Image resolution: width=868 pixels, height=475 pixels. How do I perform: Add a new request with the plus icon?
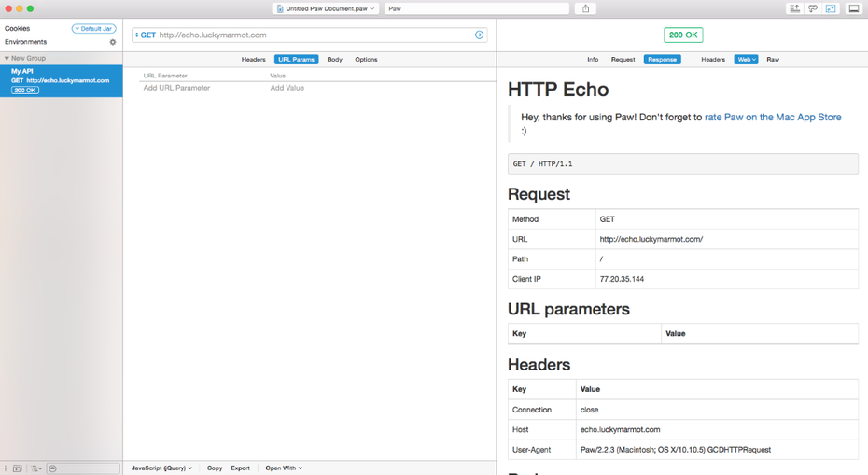pyautogui.click(x=6, y=468)
